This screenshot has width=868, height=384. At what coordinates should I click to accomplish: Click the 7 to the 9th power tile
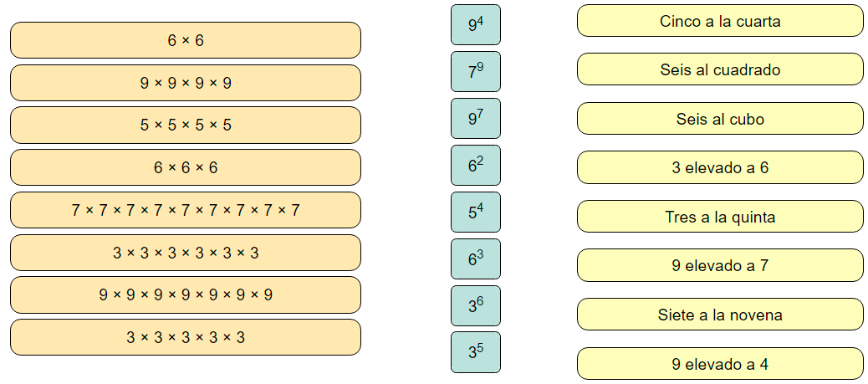[475, 72]
